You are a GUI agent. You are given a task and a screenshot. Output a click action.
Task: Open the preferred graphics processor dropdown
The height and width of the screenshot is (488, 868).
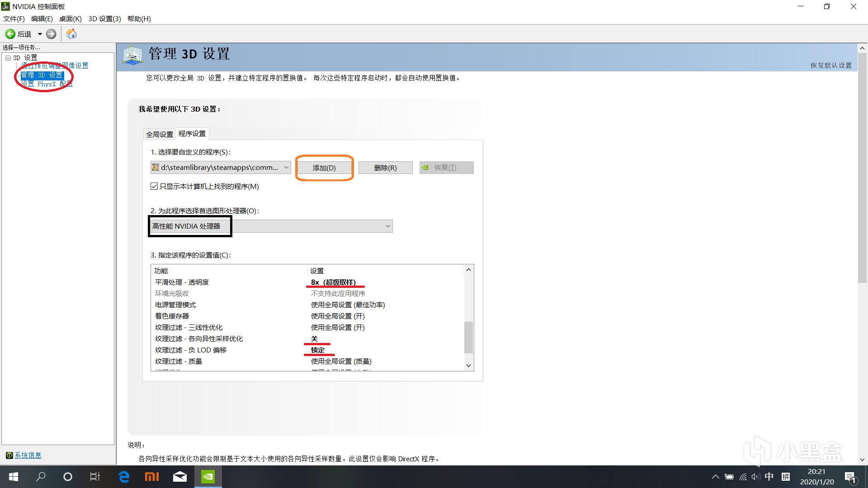point(271,226)
